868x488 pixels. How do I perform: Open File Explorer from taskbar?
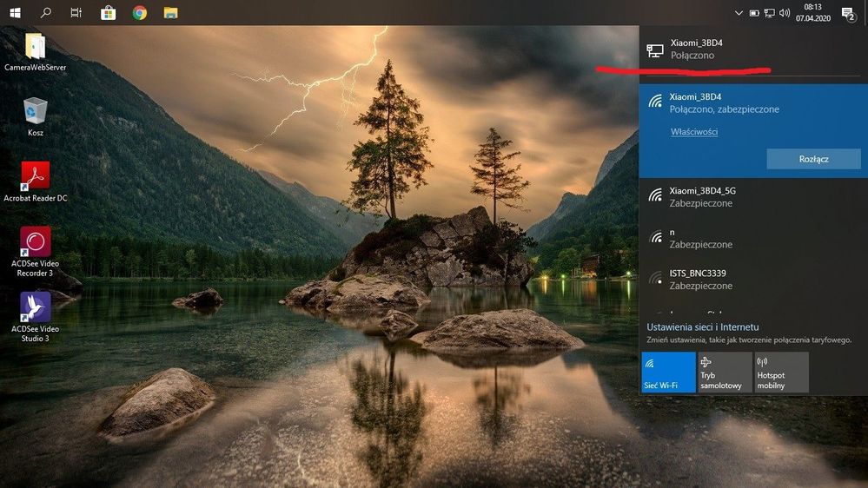pos(170,13)
